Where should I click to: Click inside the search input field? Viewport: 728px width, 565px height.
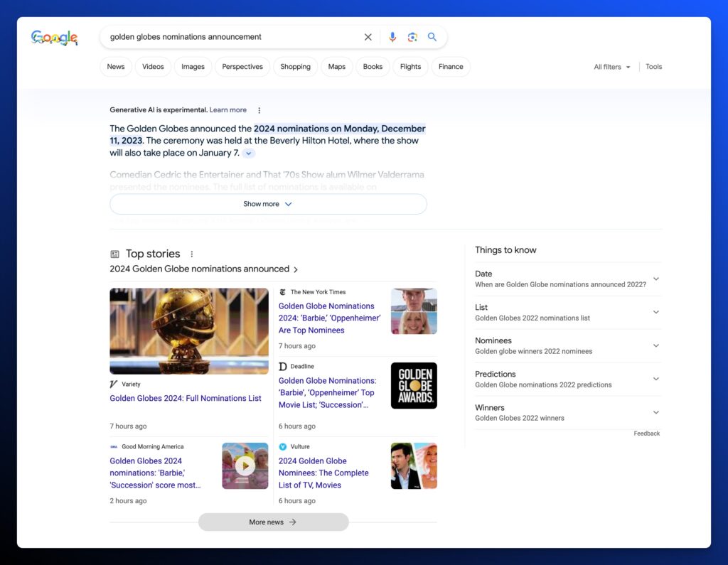(227, 37)
